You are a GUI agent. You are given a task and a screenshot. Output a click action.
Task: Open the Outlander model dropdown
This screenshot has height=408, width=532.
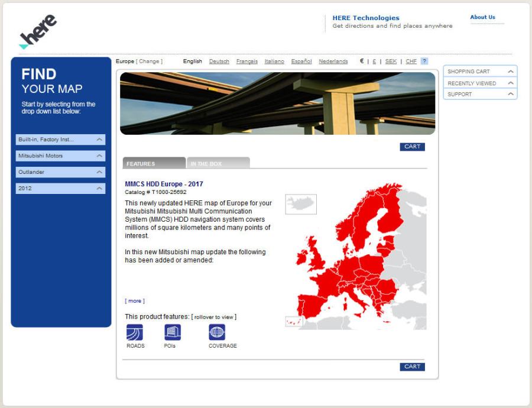point(60,172)
